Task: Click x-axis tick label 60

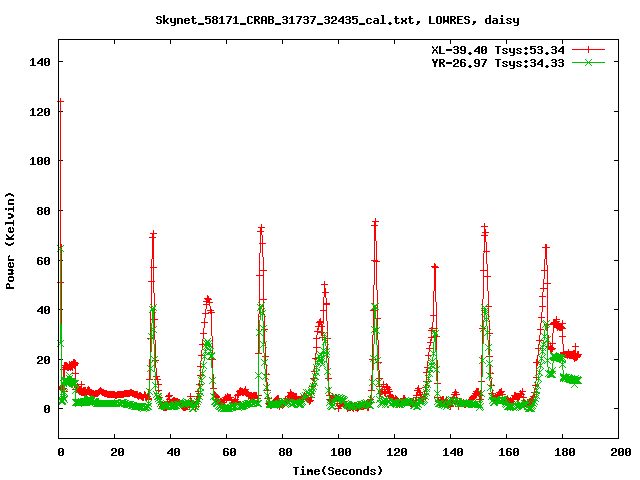Action: pyautogui.click(x=229, y=452)
